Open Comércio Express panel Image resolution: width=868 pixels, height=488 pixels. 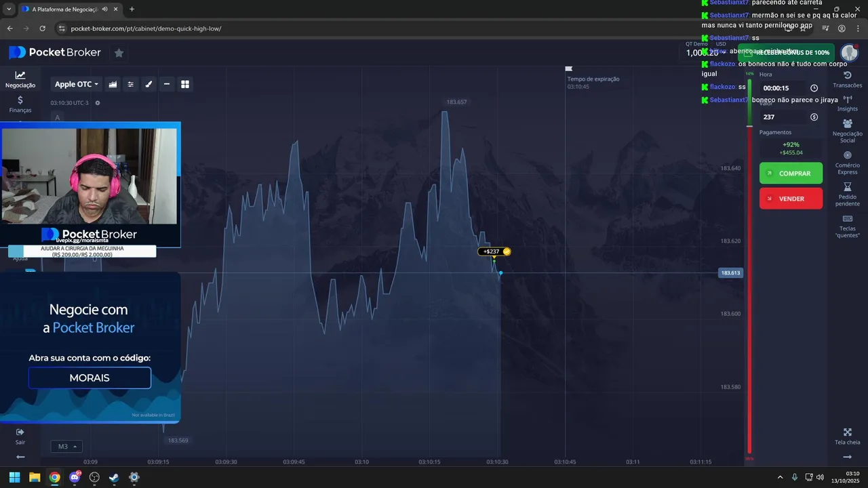(847, 163)
